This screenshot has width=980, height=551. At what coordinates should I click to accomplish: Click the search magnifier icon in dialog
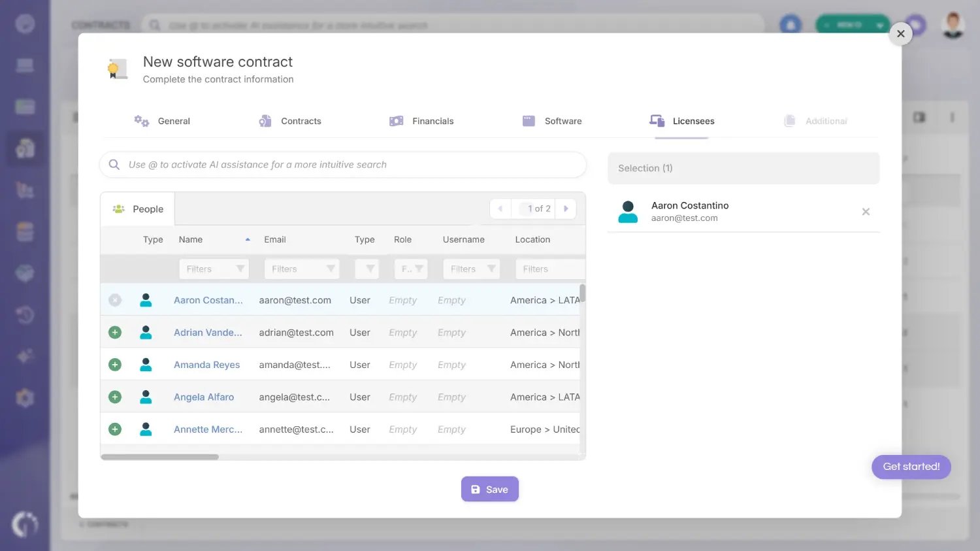(114, 165)
